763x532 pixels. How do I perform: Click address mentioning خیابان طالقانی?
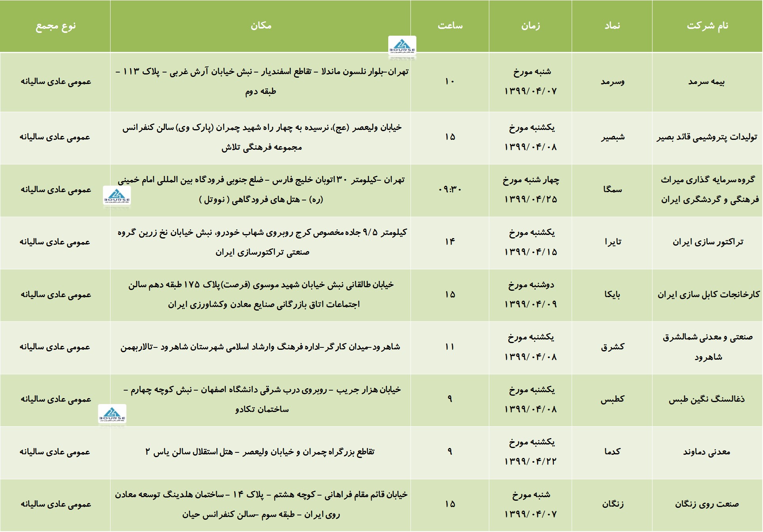(261, 294)
